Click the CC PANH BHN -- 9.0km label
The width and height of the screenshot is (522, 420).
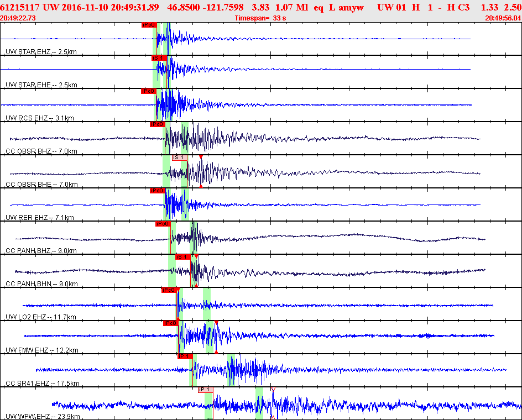click(x=42, y=284)
